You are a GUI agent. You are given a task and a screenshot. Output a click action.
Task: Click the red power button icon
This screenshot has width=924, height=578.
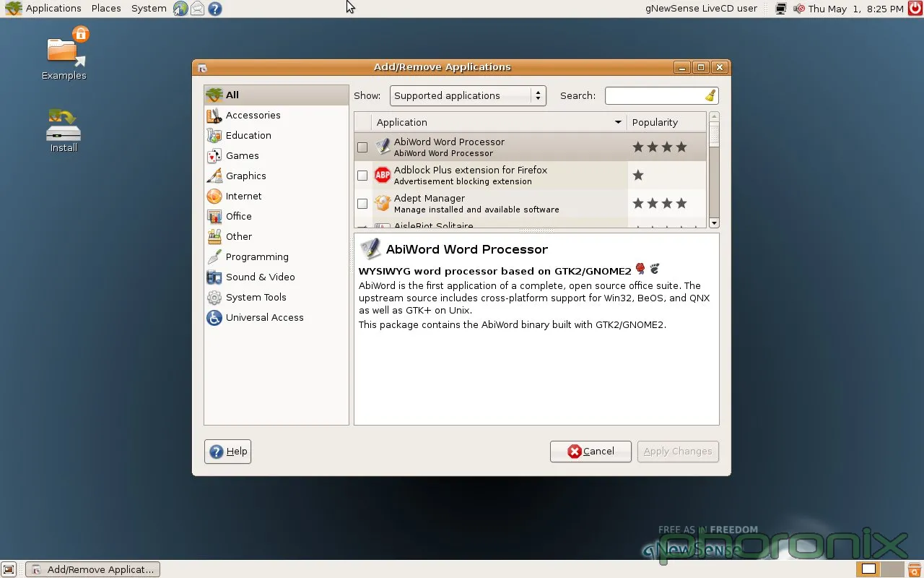coord(915,9)
